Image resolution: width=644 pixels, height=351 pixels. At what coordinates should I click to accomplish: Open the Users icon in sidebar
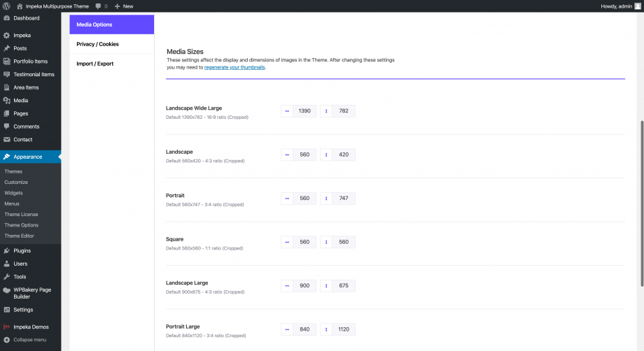tap(6, 264)
